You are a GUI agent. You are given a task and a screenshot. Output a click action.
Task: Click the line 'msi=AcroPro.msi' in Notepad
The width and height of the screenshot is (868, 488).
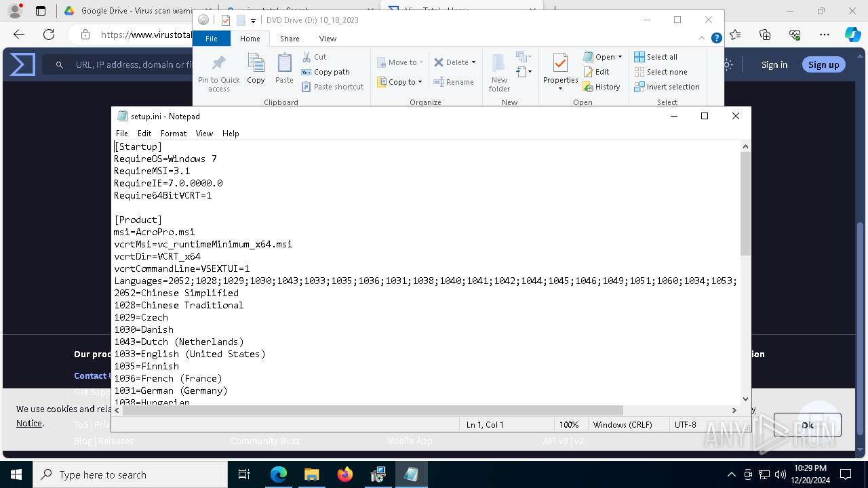click(x=155, y=232)
